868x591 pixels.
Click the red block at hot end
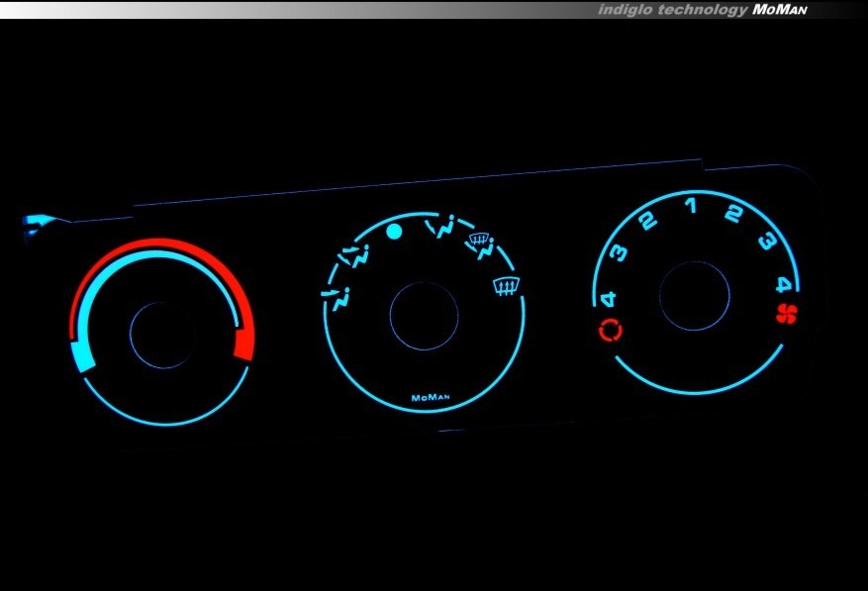coord(243,344)
